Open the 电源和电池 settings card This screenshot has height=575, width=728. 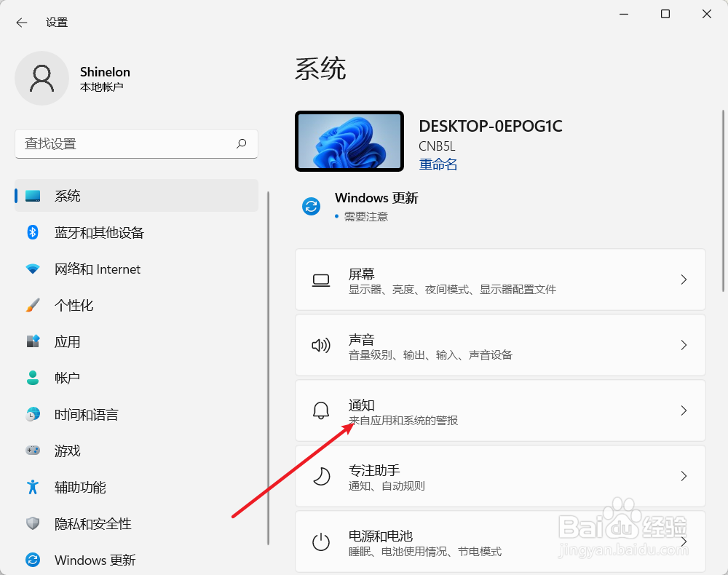point(500,541)
